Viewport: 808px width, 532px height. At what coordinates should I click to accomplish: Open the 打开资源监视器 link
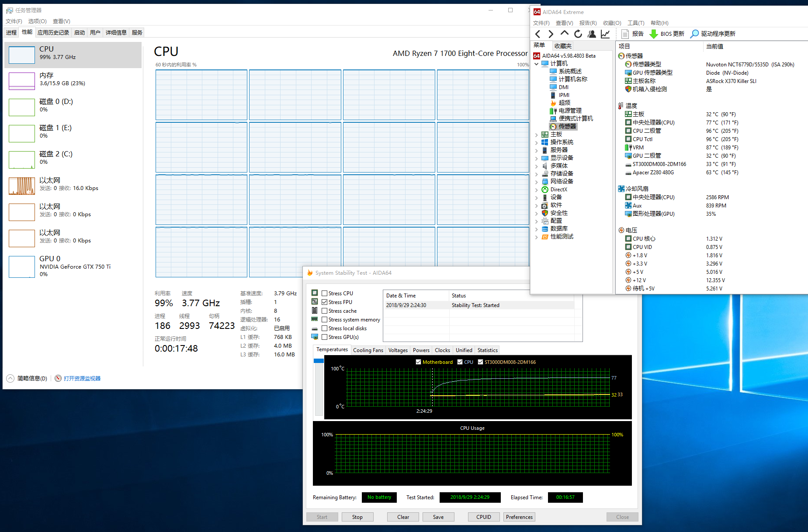(x=82, y=379)
